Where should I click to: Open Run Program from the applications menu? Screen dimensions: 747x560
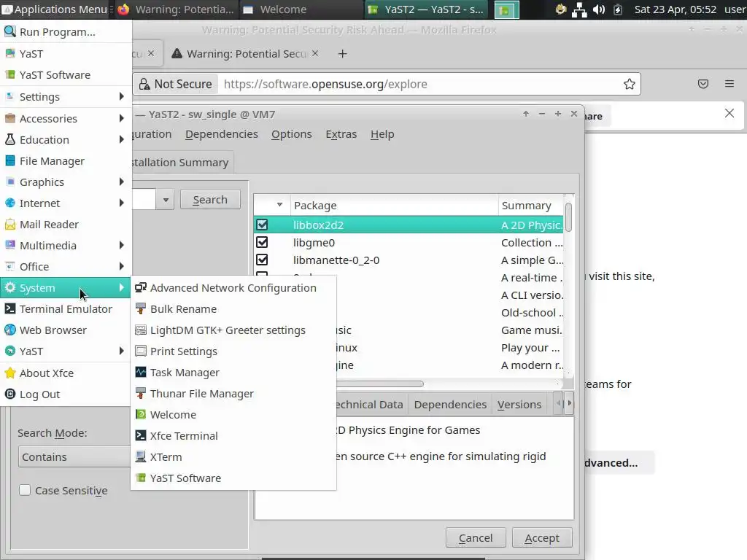tap(66, 32)
